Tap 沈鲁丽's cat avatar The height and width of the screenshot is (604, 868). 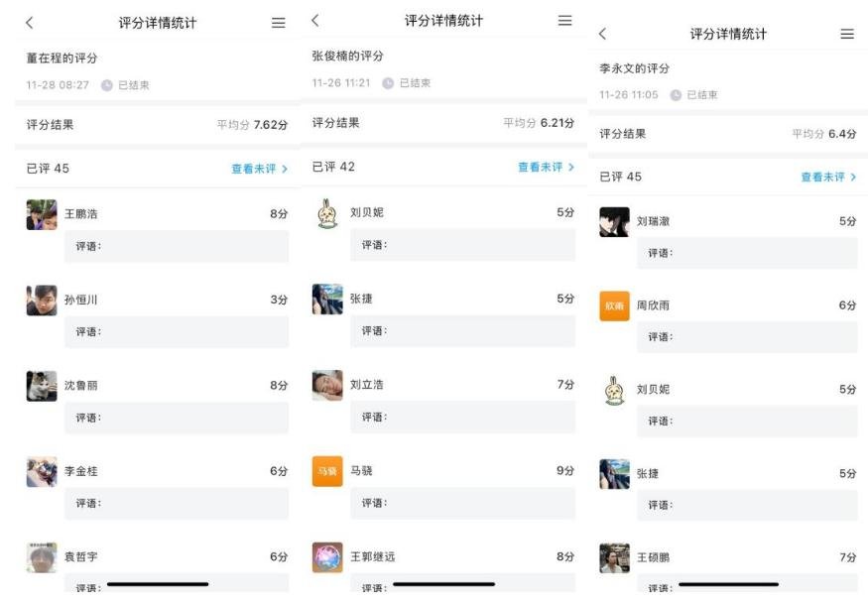pos(42,386)
